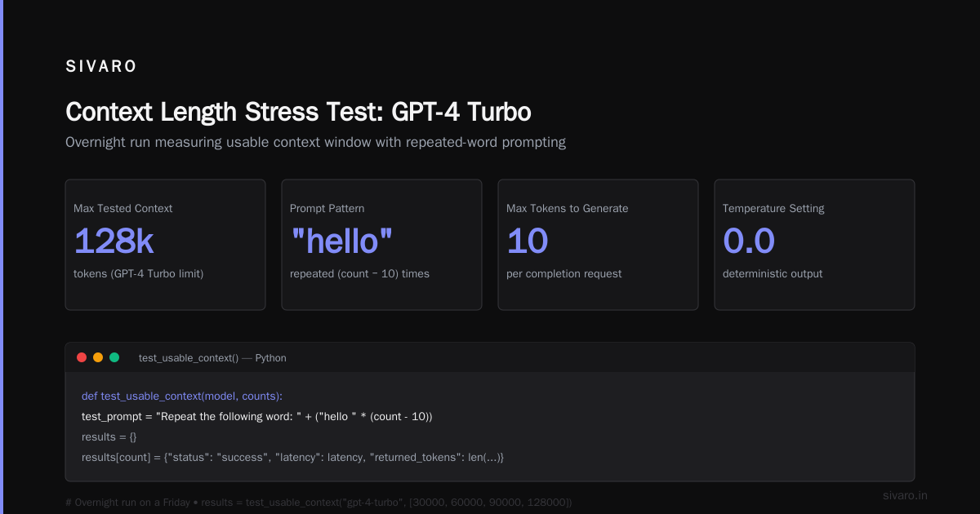Click the 'Prompt Pattern' card label
The width and height of the screenshot is (980, 514).
[x=327, y=208]
